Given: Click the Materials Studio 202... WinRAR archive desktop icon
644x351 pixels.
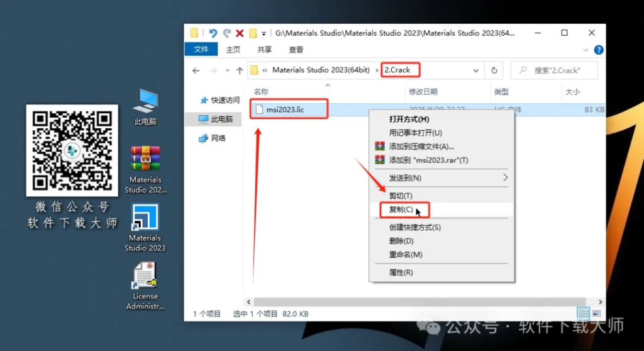Looking at the screenshot, I should [145, 170].
